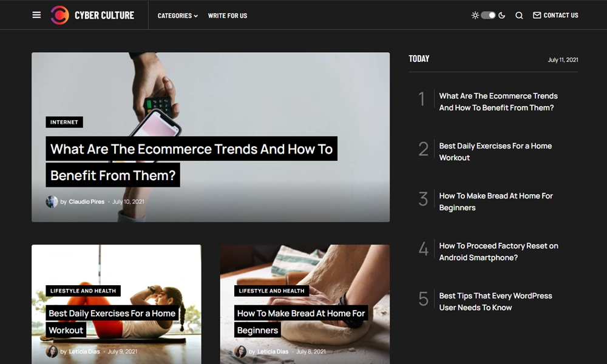Open the search magnifier icon
The width and height of the screenshot is (607, 364).
(519, 15)
